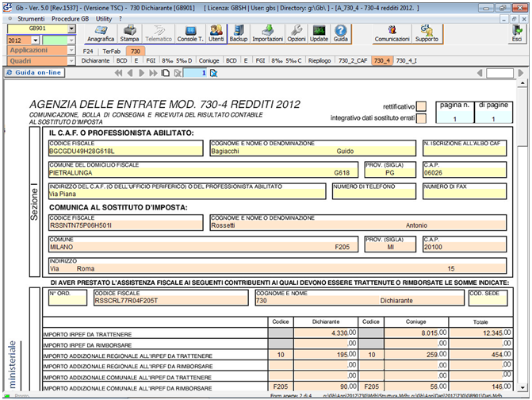Open the 2012 year dropdown
This screenshot has width=532, height=400.
pos(36,40)
